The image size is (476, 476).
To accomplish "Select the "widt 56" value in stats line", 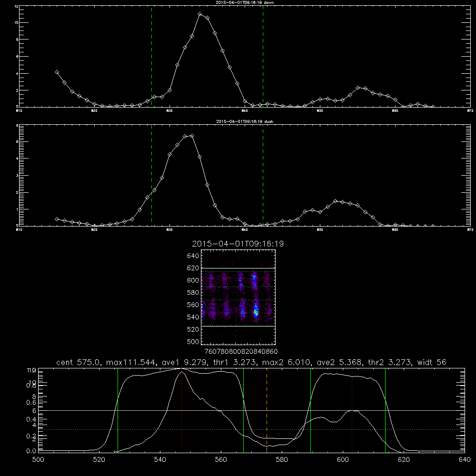I will point(432,362).
